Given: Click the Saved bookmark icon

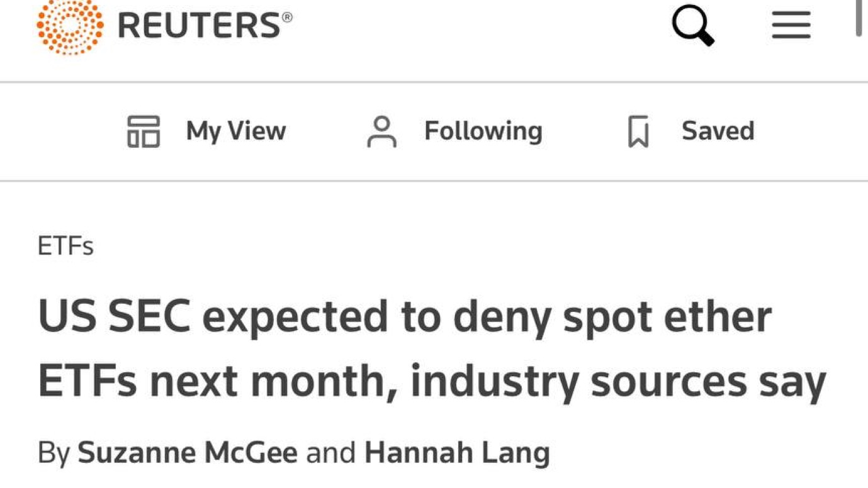Looking at the screenshot, I should tap(638, 131).
